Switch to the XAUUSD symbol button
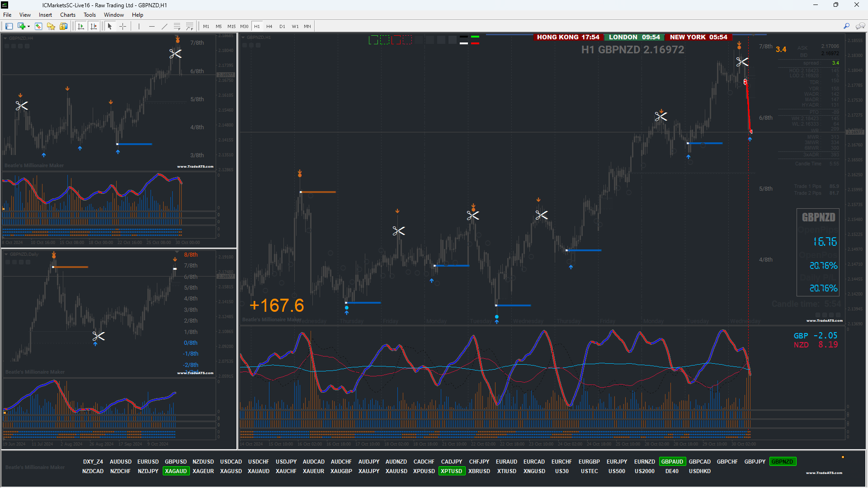 coord(396,471)
